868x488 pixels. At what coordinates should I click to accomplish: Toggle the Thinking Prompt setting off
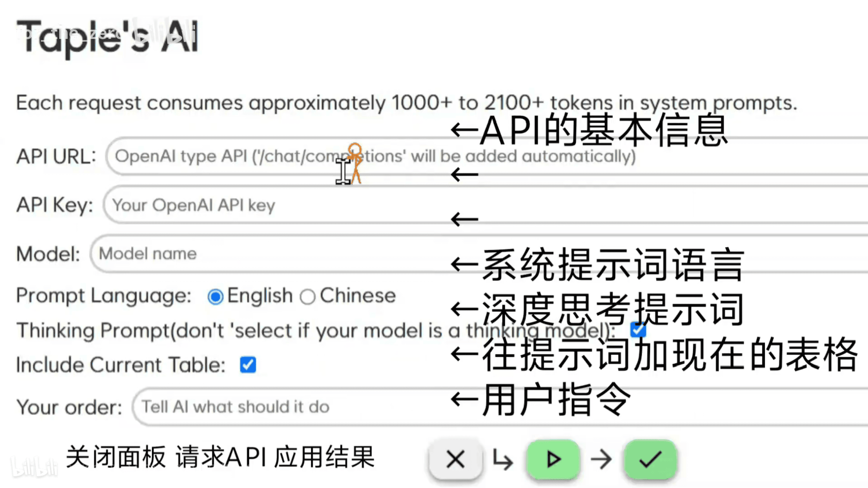(x=637, y=330)
